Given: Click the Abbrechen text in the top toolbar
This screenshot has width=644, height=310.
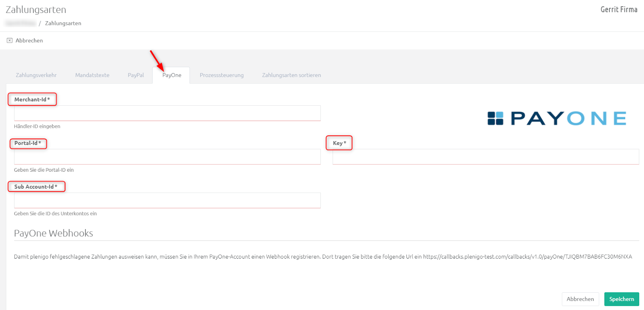Looking at the screenshot, I should click(x=29, y=41).
